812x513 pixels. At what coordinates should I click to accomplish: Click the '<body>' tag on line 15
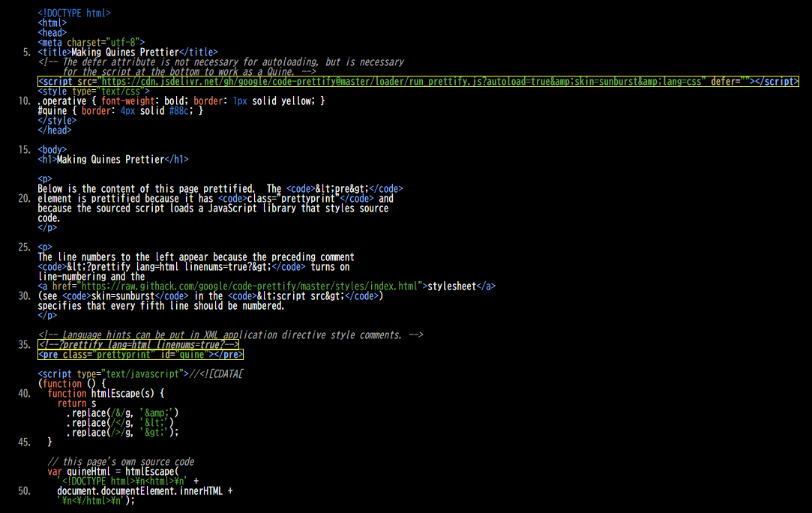pos(52,150)
